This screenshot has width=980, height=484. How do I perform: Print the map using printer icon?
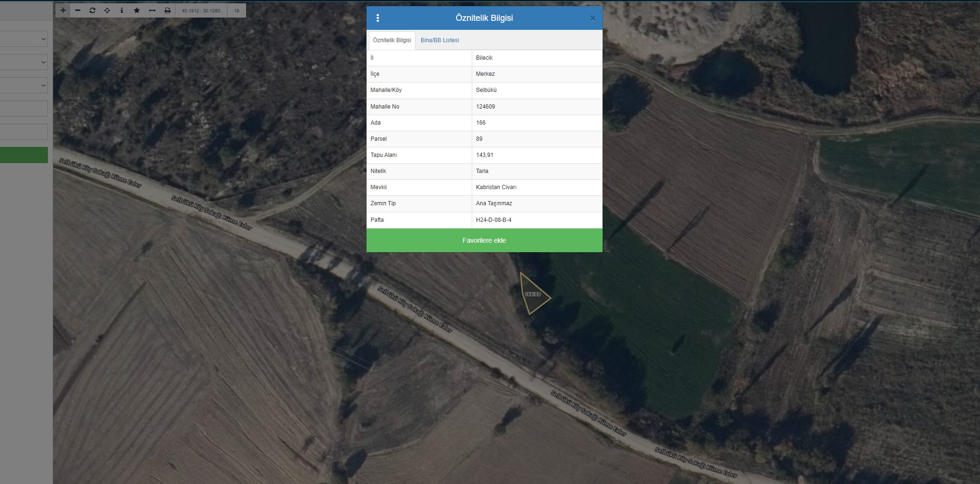[167, 10]
